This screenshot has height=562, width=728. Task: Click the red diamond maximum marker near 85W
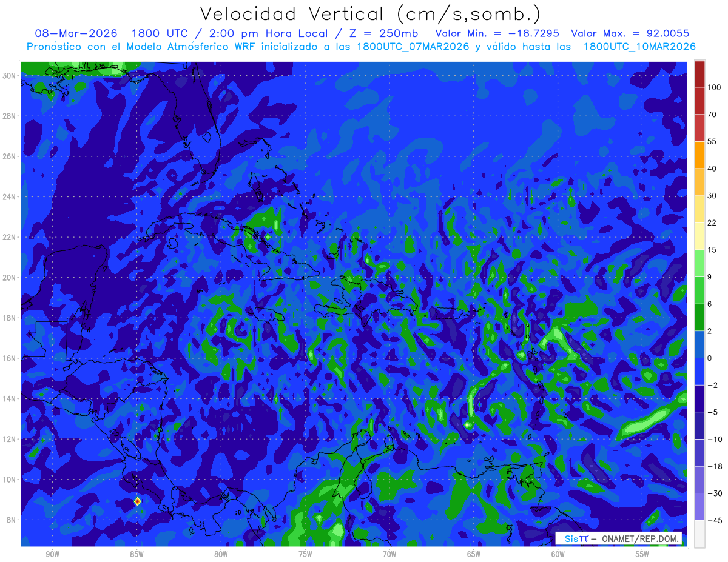[138, 501]
